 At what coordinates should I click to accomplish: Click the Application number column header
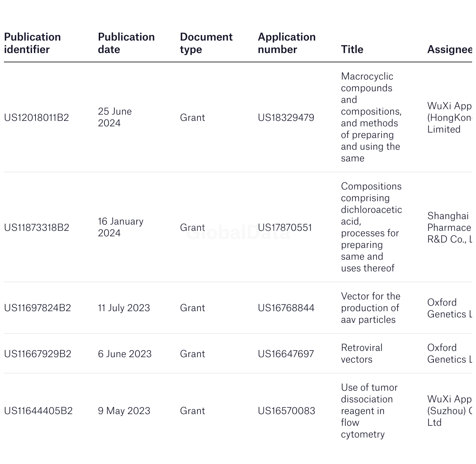pyautogui.click(x=287, y=43)
